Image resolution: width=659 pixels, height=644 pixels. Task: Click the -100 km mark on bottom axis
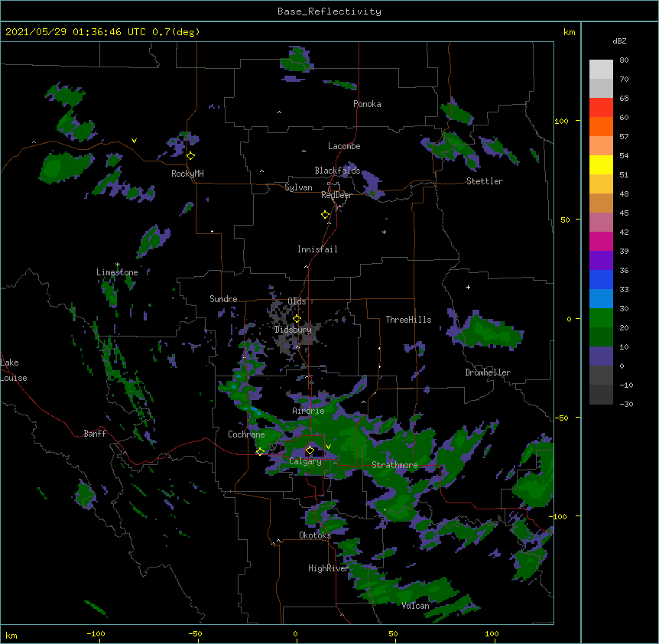pyautogui.click(x=96, y=633)
